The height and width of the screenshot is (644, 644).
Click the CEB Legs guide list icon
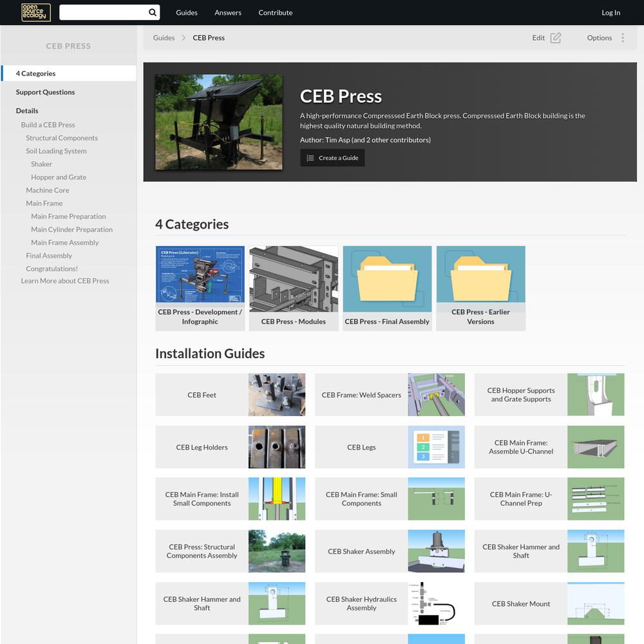click(x=436, y=448)
